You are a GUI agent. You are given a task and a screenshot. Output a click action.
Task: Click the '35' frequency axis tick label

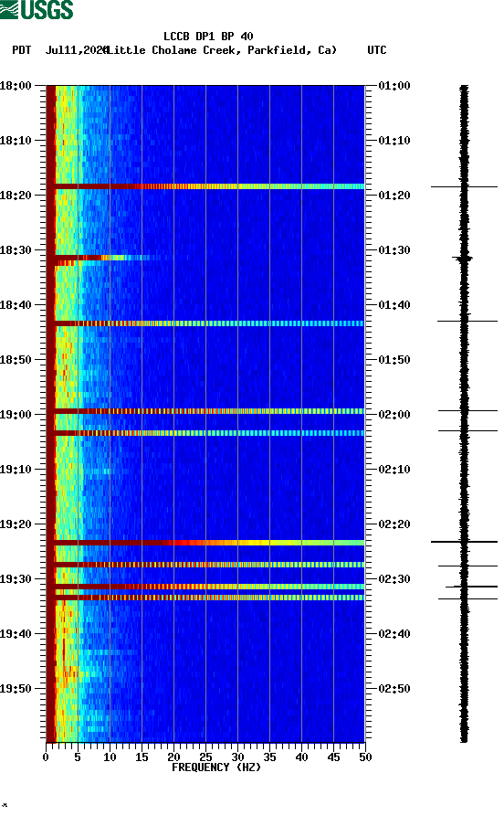[x=269, y=757]
